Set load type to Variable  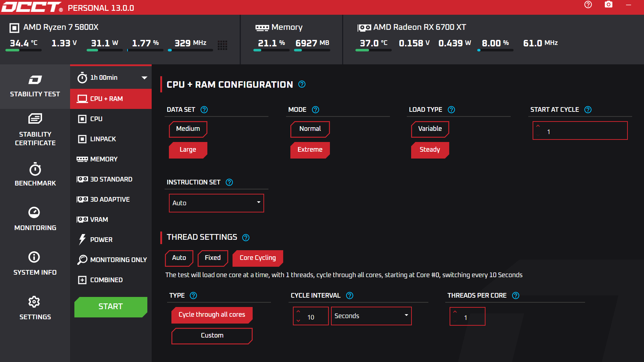click(430, 129)
